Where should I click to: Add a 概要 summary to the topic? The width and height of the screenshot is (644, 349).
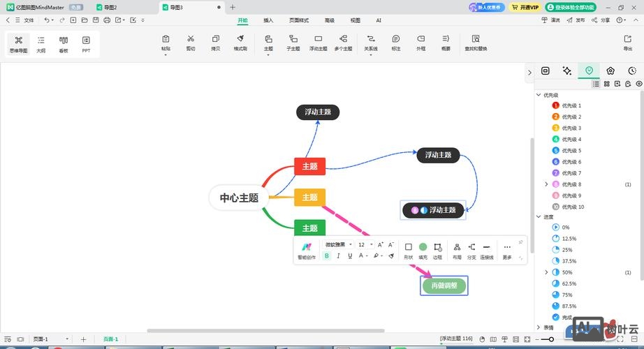click(446, 43)
